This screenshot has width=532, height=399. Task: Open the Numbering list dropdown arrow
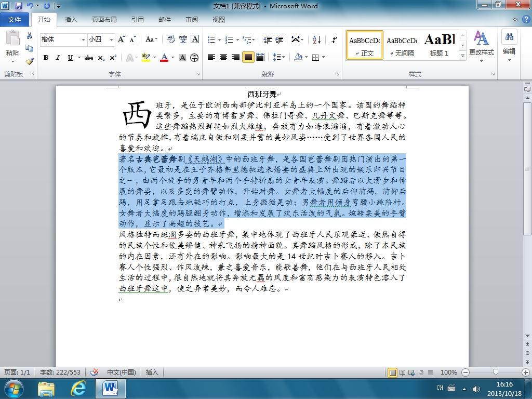pyautogui.click(x=237, y=39)
